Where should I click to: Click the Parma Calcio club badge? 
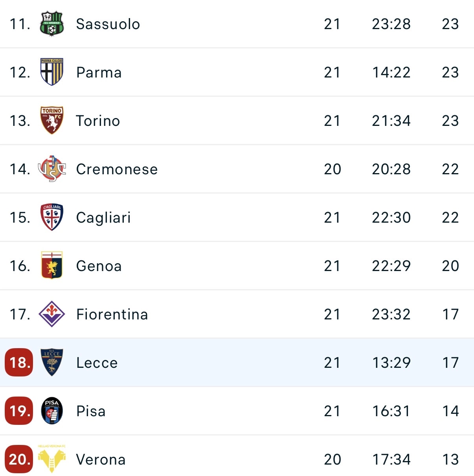point(51,72)
